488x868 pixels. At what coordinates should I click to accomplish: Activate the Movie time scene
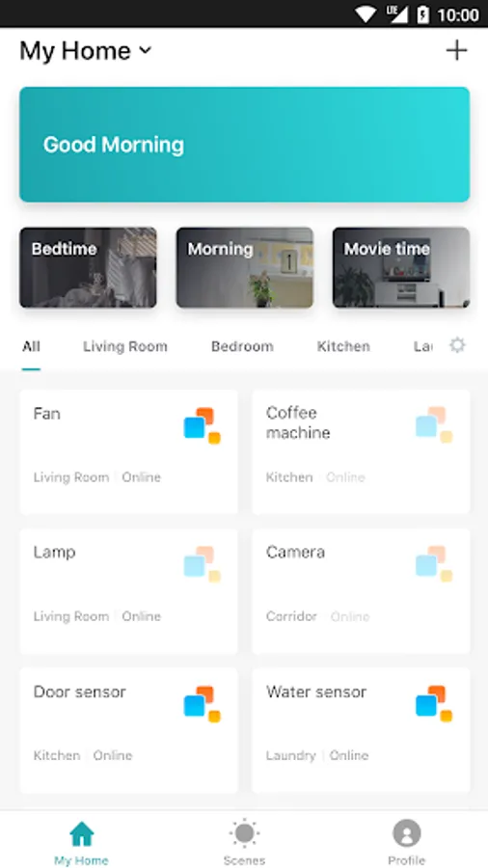(401, 267)
